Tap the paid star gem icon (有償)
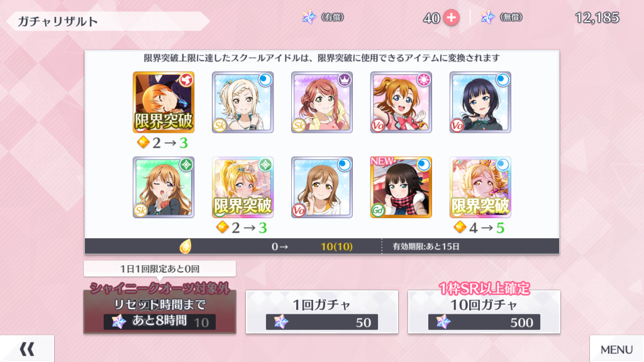This screenshot has height=362, width=644. coord(309,17)
